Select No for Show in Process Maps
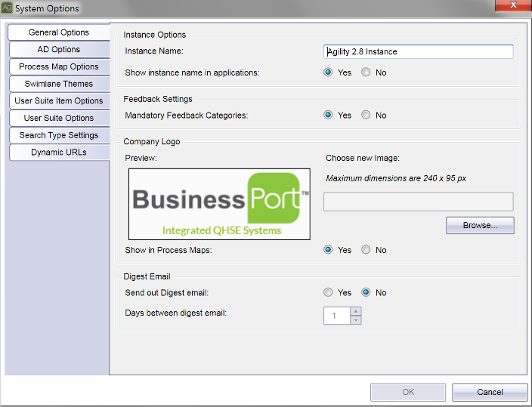 (366, 250)
